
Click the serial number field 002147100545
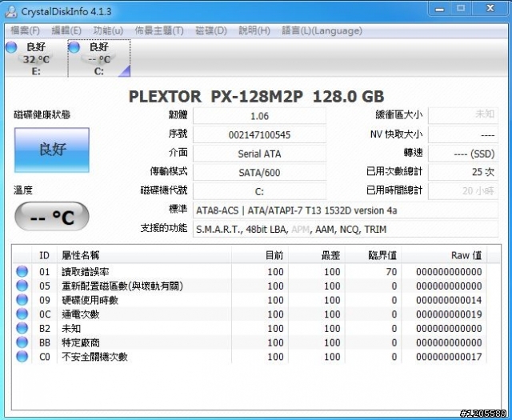[x=259, y=134]
